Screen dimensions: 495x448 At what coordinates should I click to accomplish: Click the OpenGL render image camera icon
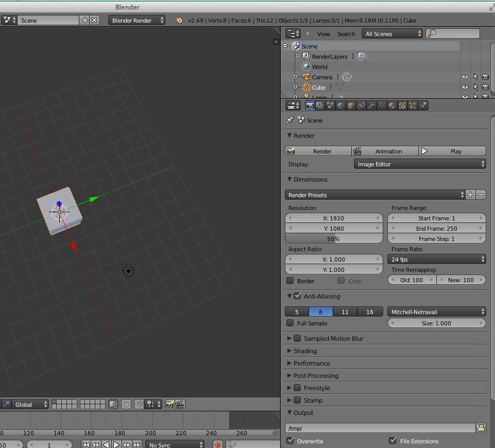coord(169,404)
